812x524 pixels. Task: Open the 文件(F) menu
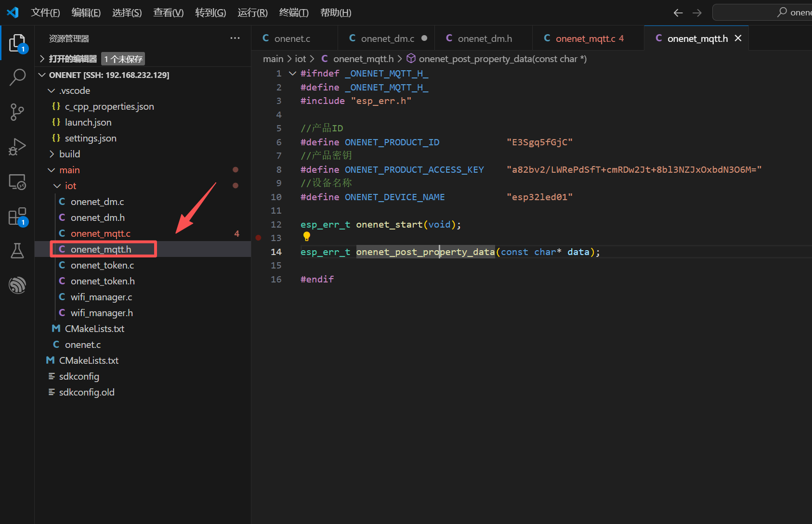[x=45, y=13]
